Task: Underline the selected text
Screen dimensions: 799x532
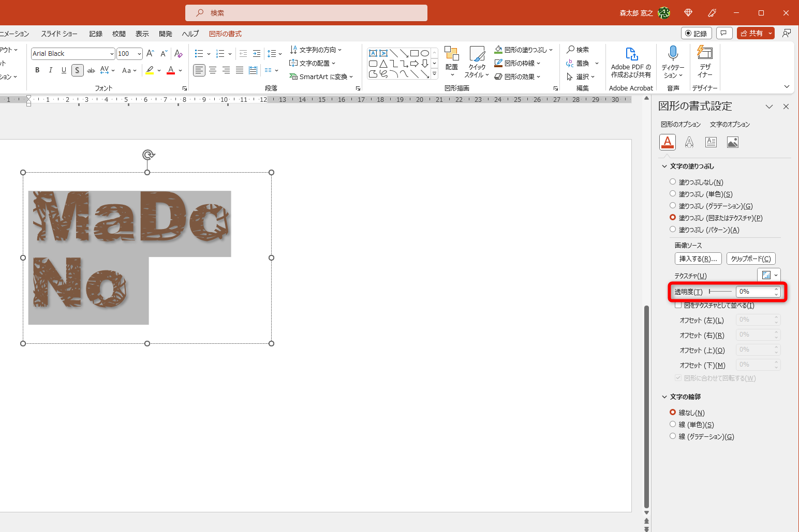Action: 64,70
